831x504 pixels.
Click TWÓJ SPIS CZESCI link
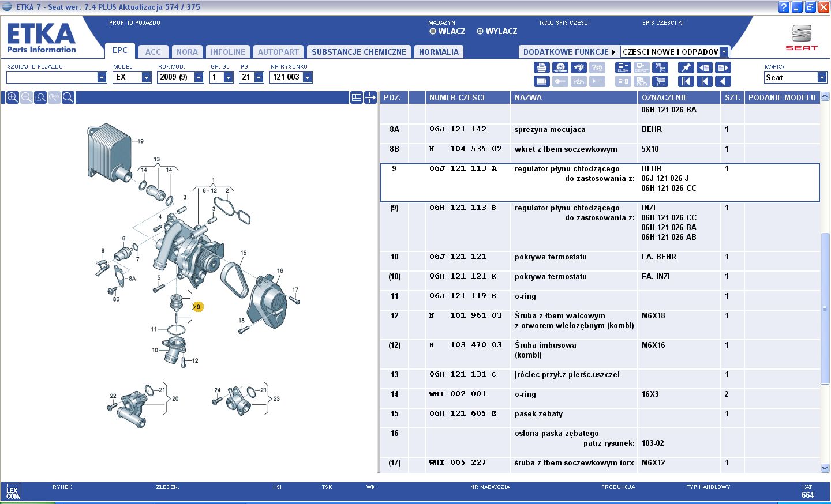[564, 23]
